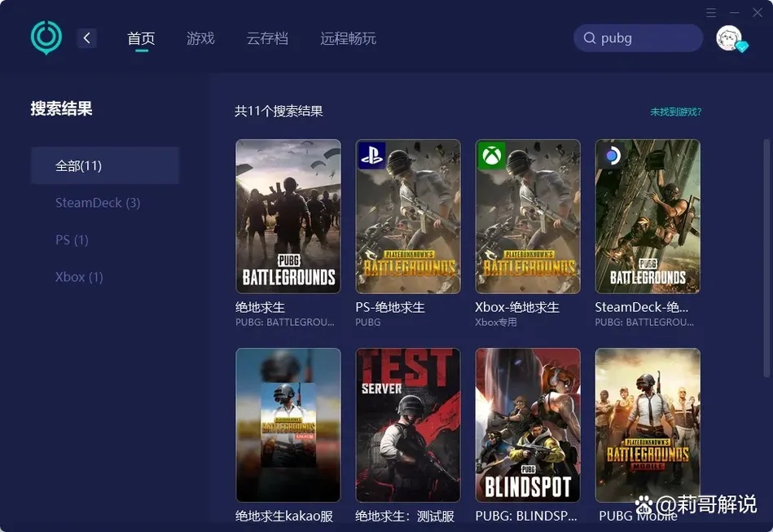This screenshot has width=773, height=532.
Task: Click the PS-绝地求生 title text
Action: point(390,308)
